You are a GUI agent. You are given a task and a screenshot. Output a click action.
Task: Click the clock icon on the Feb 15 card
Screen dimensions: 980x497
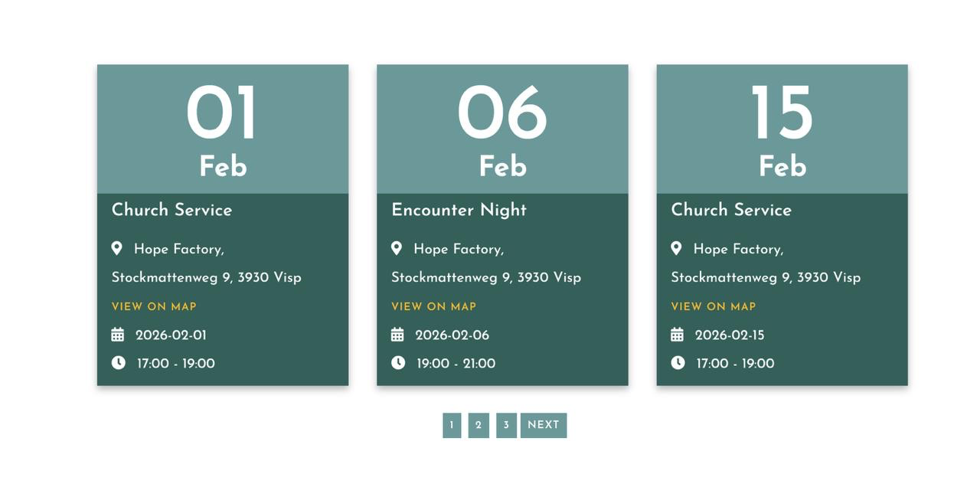(678, 362)
